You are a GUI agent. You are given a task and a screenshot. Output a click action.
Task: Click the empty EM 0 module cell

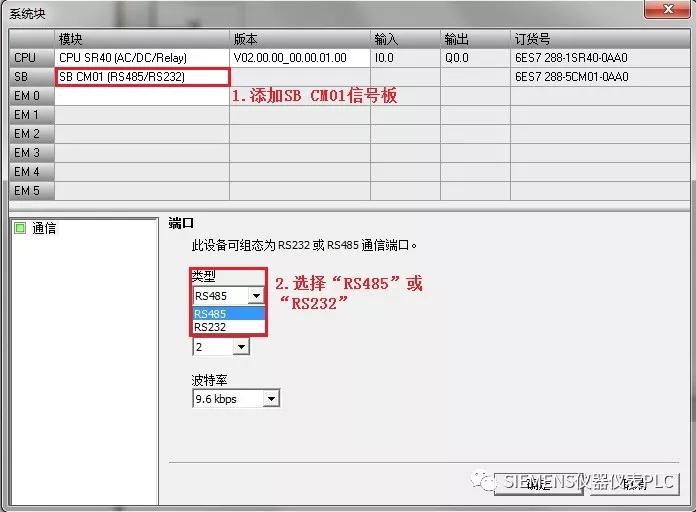point(142,96)
